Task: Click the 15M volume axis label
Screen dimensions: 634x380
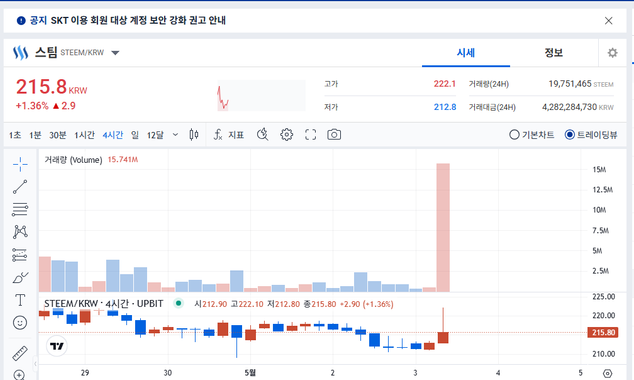Action: click(x=599, y=169)
